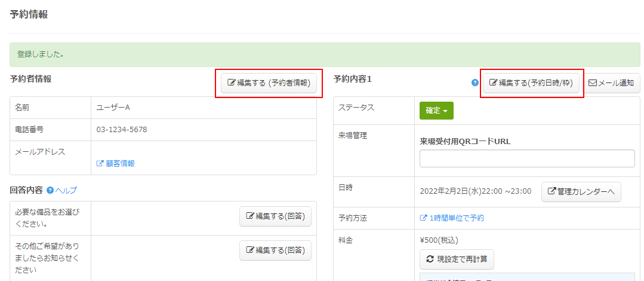Click the pencil icon on 編集する(予約日時/枠)

(x=493, y=84)
